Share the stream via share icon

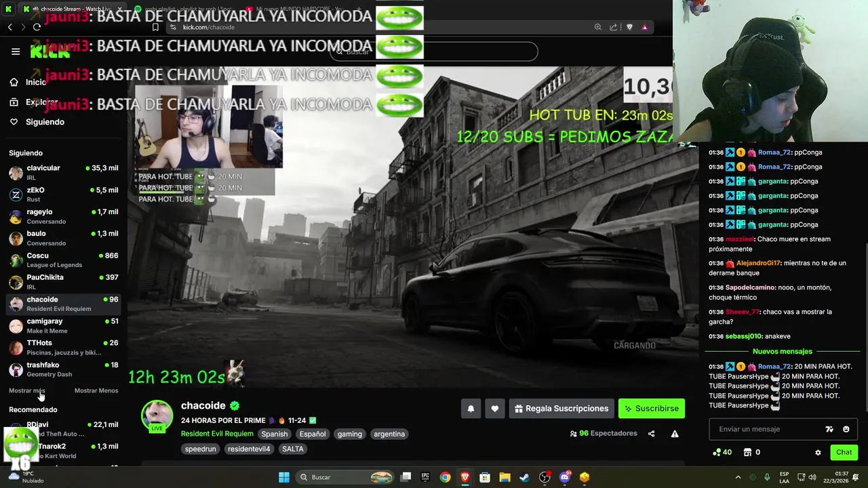652,434
